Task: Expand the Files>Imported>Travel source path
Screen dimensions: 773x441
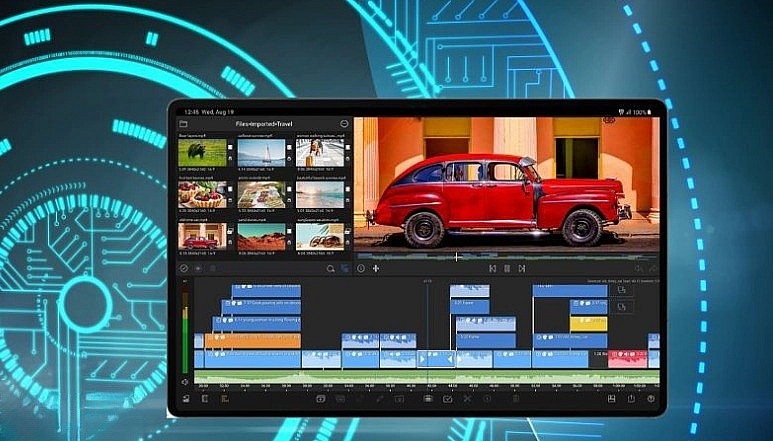Action: pos(264,124)
